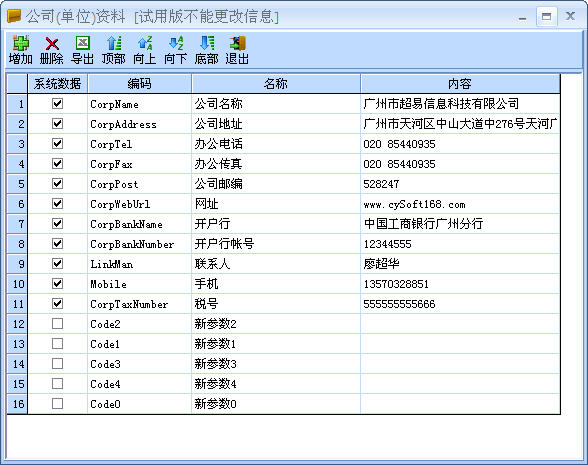Toggle the LinkMan row checkbox
Screen dimensions: 588x465
(57, 264)
